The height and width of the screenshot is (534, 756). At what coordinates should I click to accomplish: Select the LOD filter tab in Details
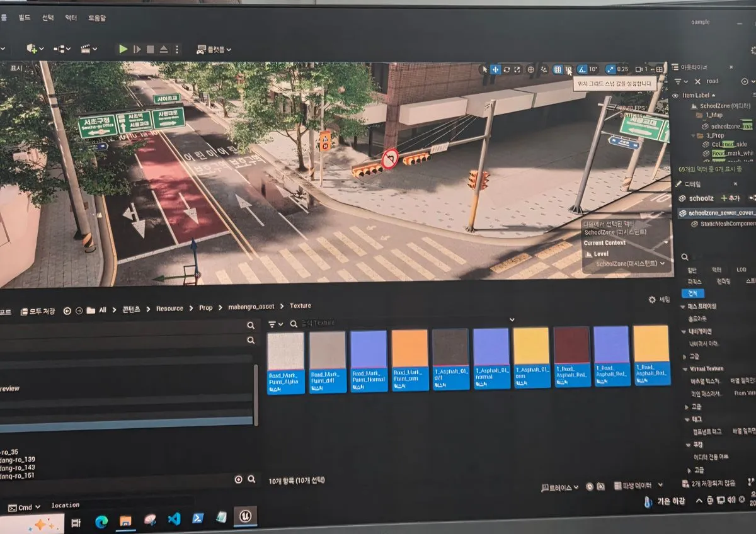coord(741,270)
